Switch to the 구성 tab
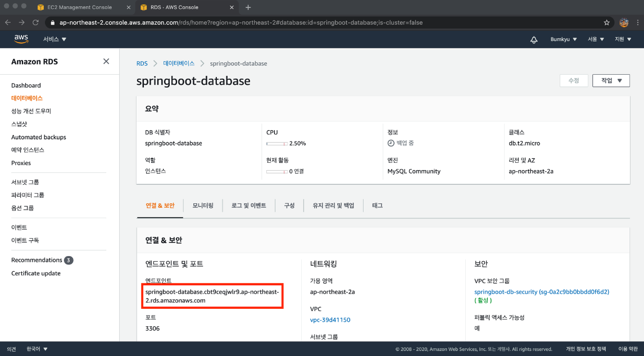The width and height of the screenshot is (644, 356). 289,206
